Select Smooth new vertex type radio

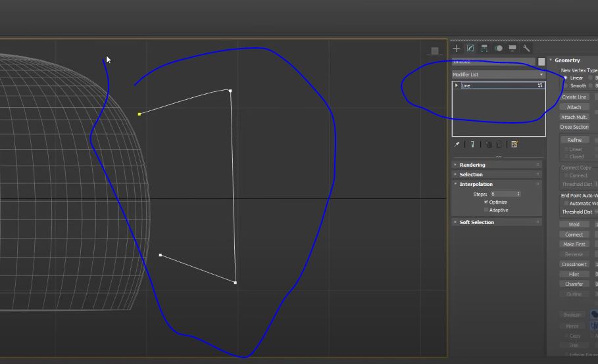[x=566, y=85]
